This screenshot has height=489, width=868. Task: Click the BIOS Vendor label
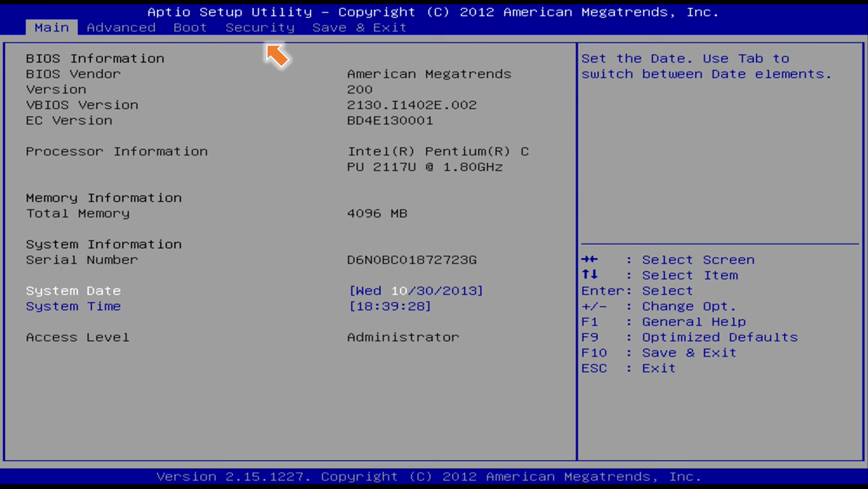[73, 74]
